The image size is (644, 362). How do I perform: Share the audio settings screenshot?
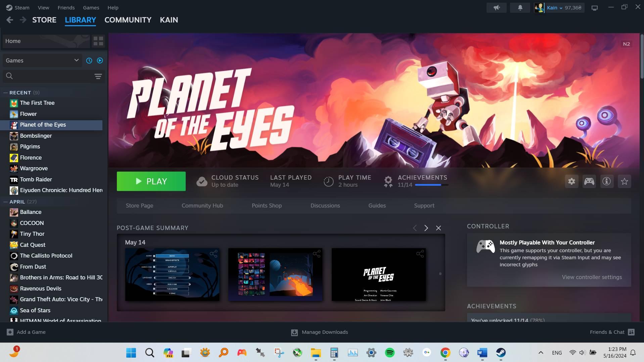214,254
